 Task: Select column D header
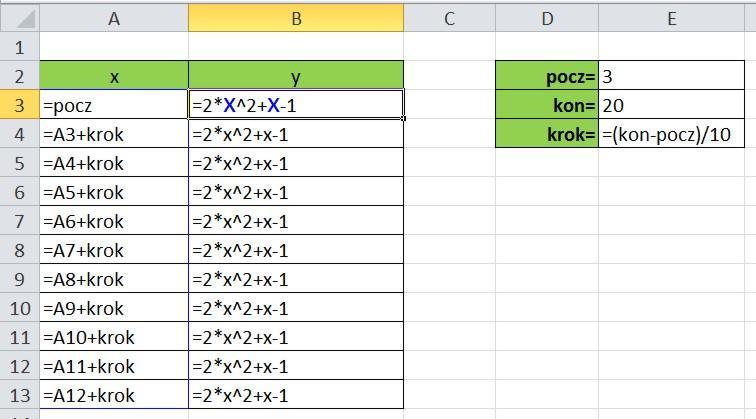(547, 18)
